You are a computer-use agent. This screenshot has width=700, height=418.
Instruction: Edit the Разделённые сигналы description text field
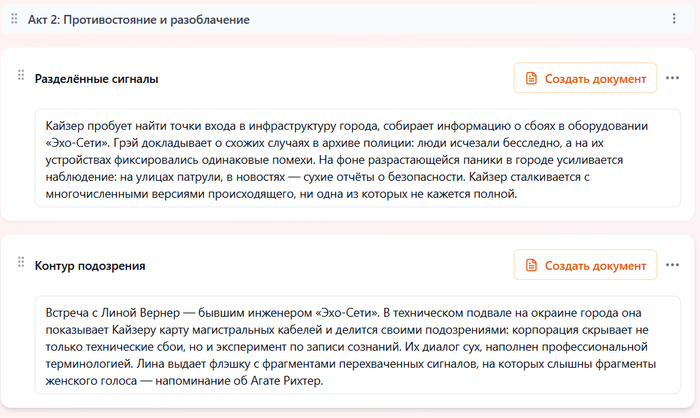tap(357, 159)
